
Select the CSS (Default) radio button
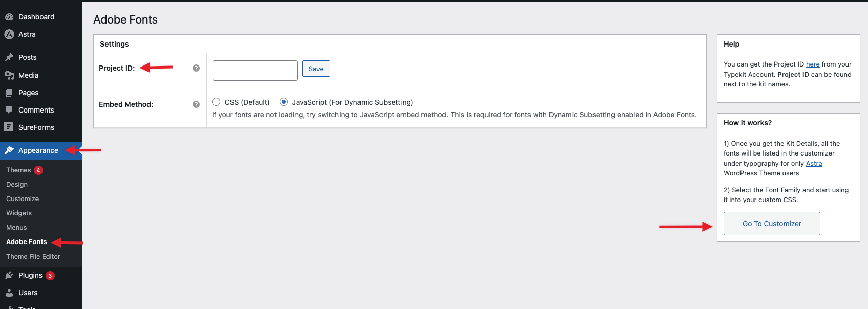pos(216,102)
